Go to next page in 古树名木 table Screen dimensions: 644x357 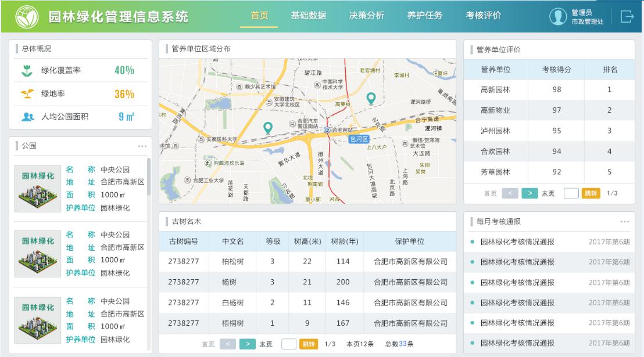click(248, 344)
